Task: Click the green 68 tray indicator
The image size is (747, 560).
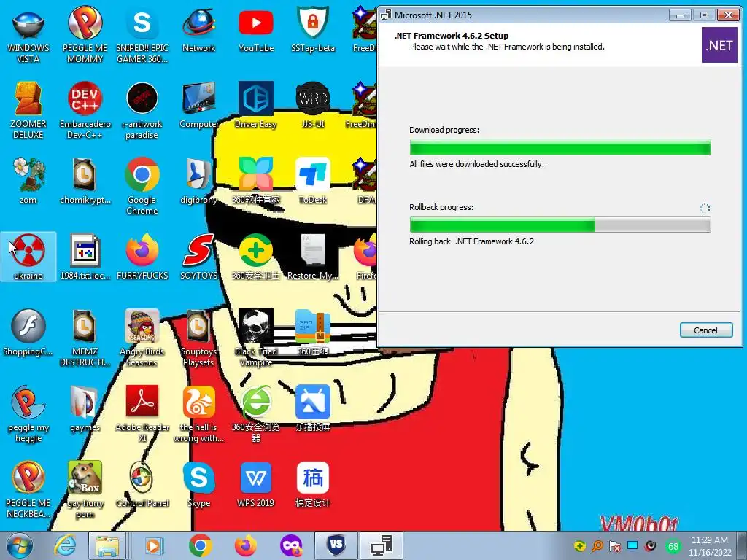Action: [673, 546]
